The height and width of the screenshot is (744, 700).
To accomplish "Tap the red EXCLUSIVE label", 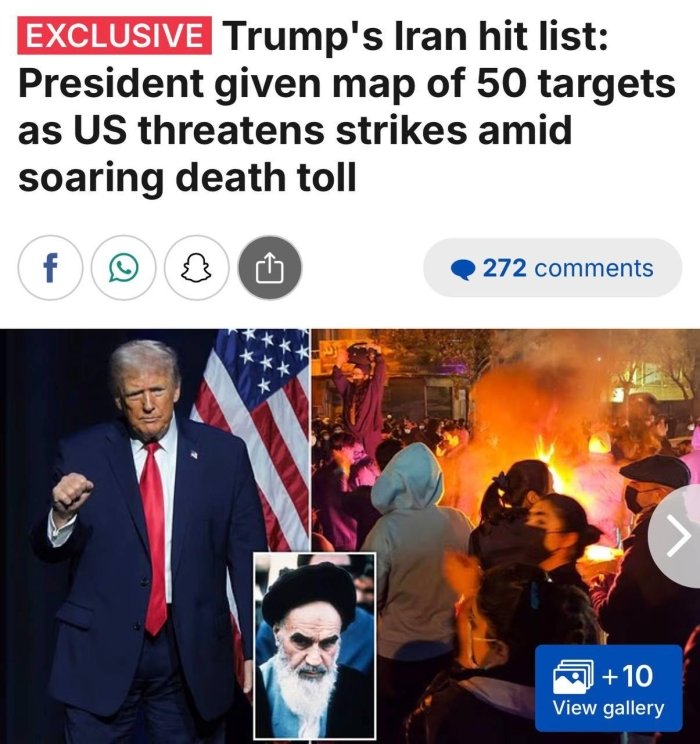I will click(114, 36).
